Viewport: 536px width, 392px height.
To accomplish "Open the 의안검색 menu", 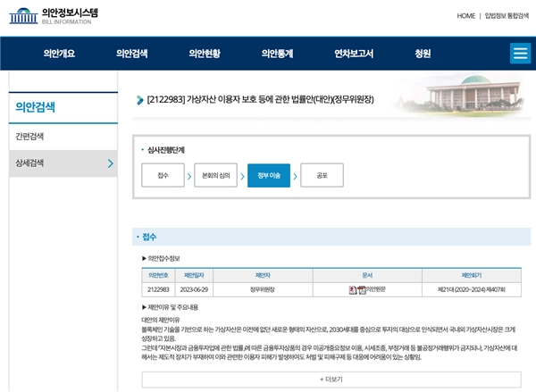I will pyautogui.click(x=132, y=54).
